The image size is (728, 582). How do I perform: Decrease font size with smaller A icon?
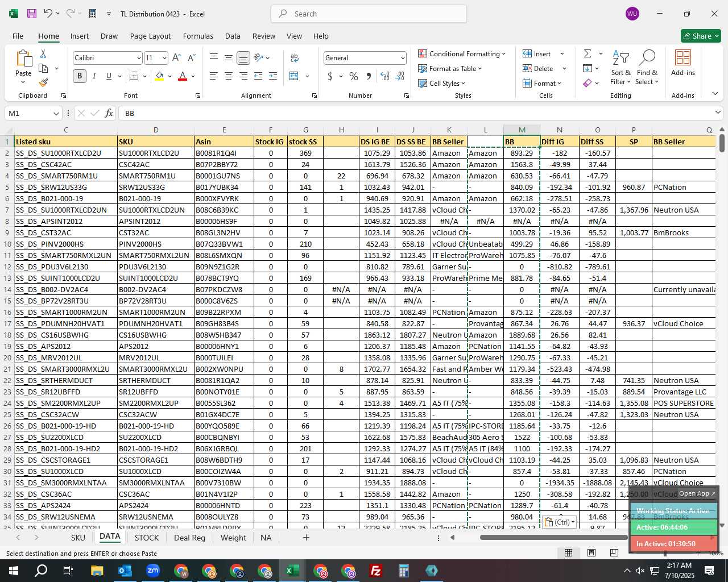[x=192, y=58]
